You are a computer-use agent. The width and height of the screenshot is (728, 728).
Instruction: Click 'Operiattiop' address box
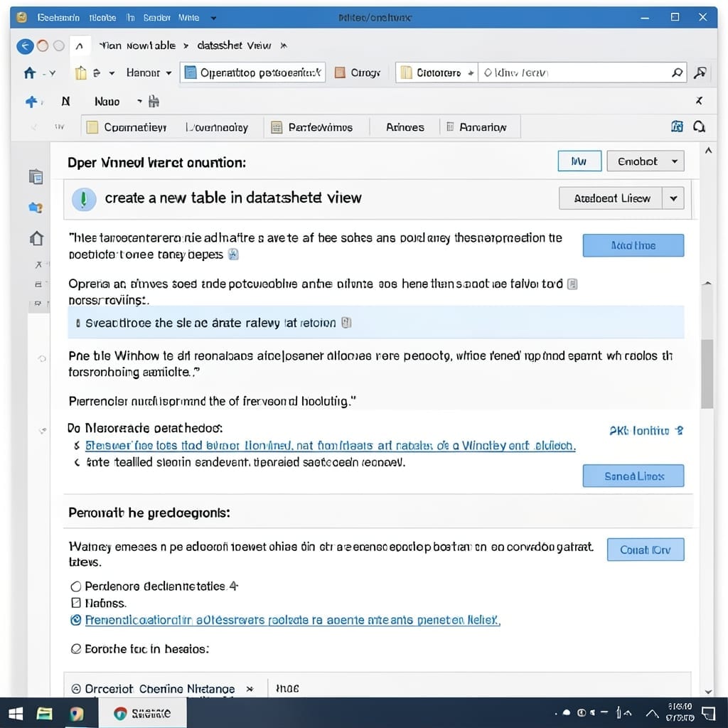[253, 73]
